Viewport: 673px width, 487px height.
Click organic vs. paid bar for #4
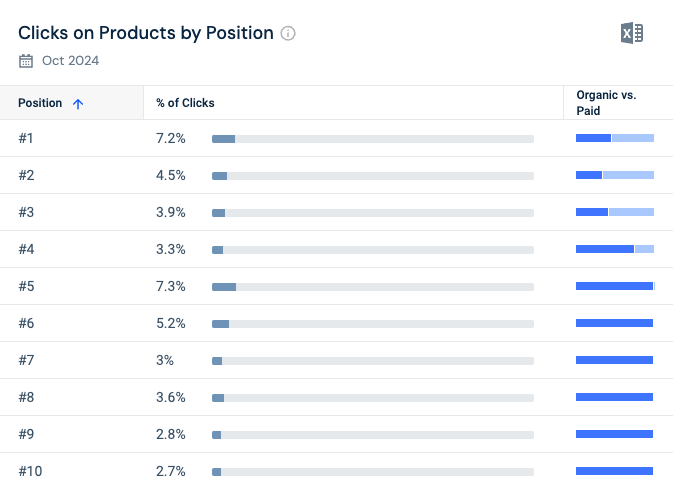614,249
